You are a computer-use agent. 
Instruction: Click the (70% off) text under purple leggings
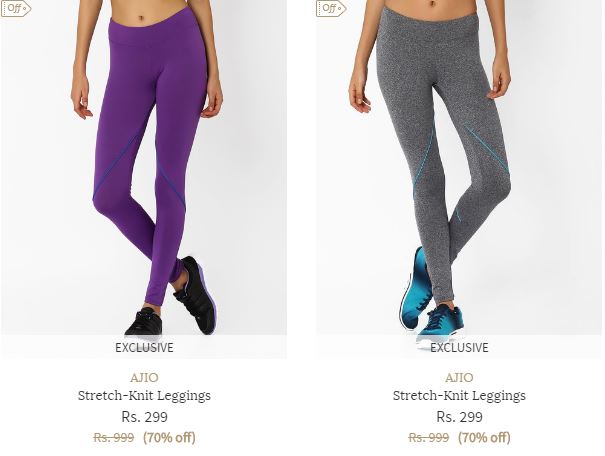click(169, 437)
